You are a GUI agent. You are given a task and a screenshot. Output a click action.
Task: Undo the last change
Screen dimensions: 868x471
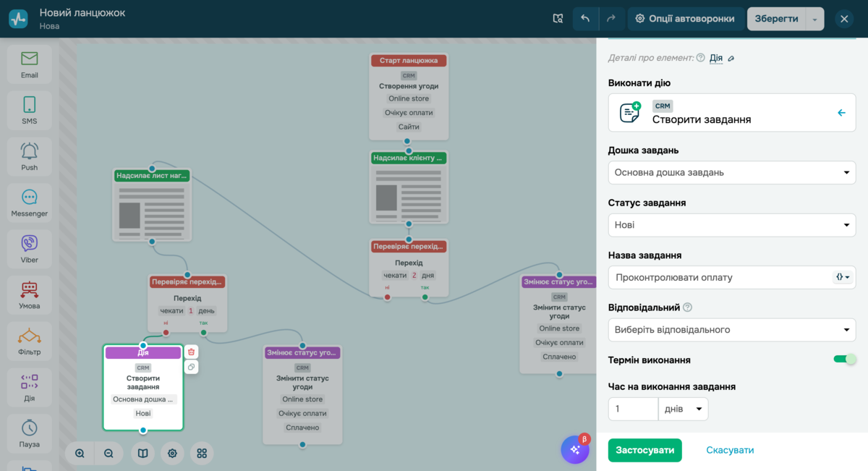coord(585,18)
